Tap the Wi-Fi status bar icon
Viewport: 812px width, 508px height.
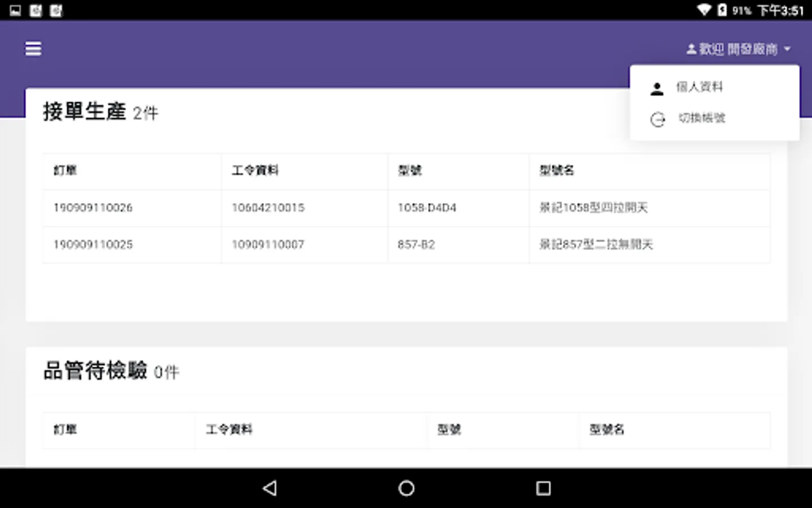704,10
